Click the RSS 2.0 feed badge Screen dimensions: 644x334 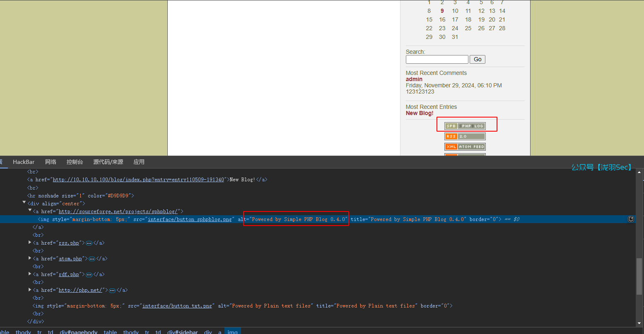(x=465, y=136)
